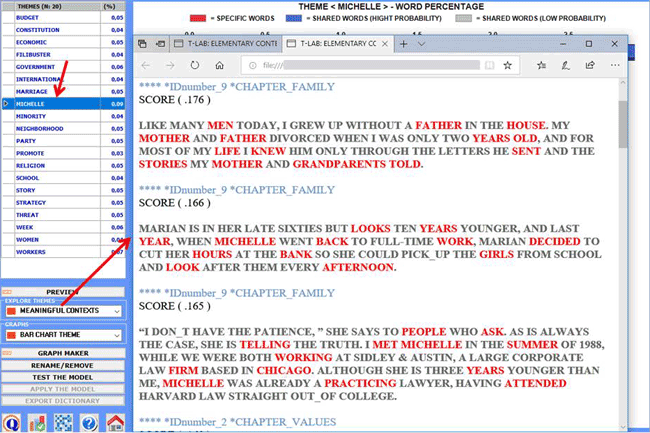Select the STRATEGY theme row
This screenshot has width=650, height=433.
tap(63, 203)
